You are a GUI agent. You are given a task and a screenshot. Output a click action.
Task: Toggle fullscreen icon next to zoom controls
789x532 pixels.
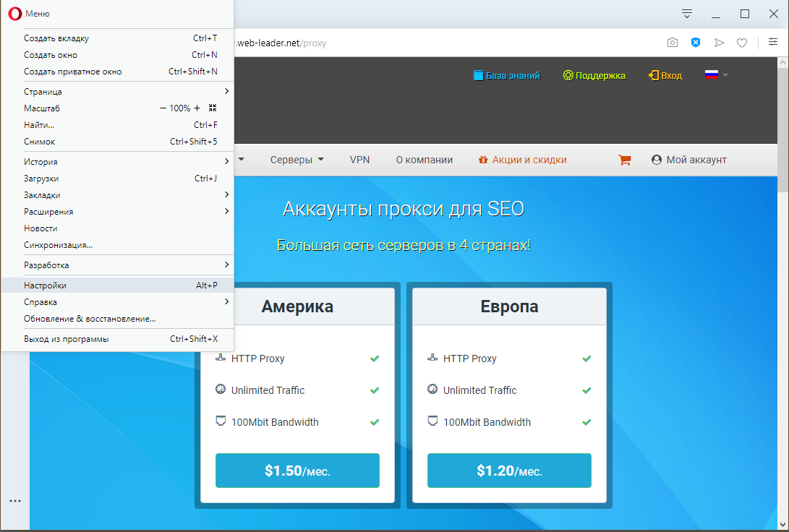coord(213,108)
